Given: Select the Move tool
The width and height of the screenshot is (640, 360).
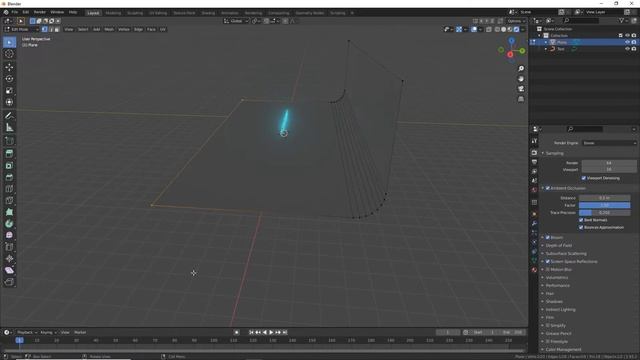Looking at the screenshot, I should click(x=9, y=67).
